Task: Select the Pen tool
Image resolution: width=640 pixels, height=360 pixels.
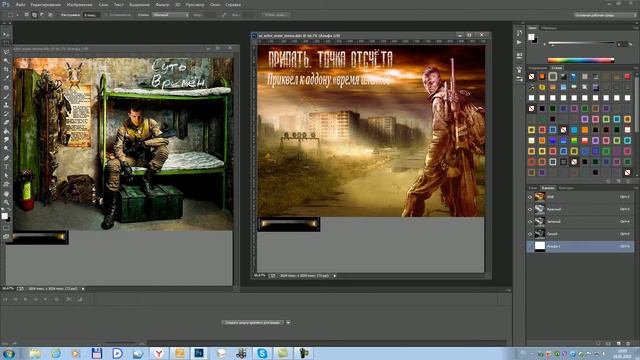Action: tap(6, 158)
